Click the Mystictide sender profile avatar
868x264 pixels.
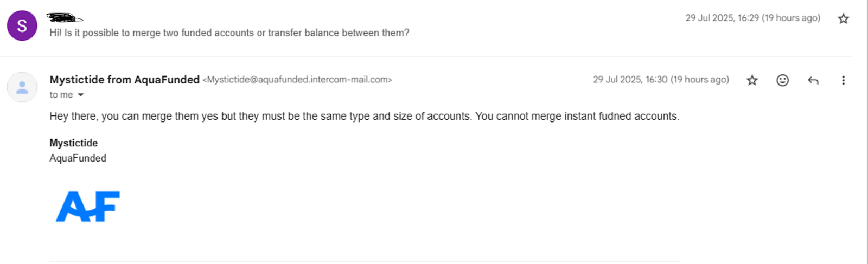(22, 87)
